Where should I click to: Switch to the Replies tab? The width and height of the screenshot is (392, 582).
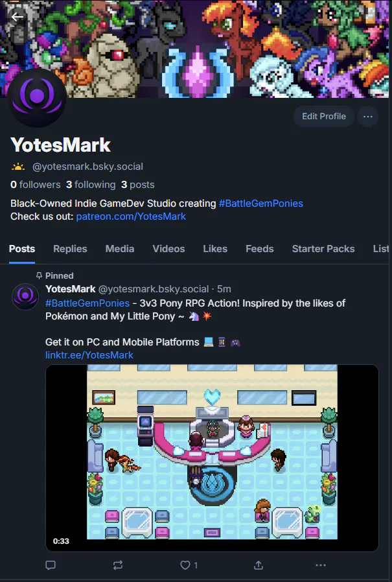70,249
